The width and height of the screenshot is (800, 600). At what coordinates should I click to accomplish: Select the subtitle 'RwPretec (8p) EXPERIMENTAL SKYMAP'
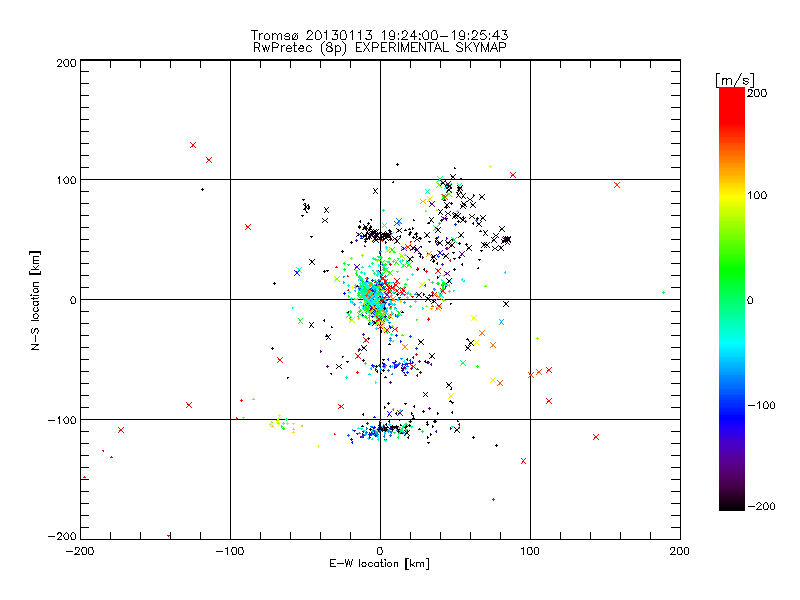coord(380,47)
